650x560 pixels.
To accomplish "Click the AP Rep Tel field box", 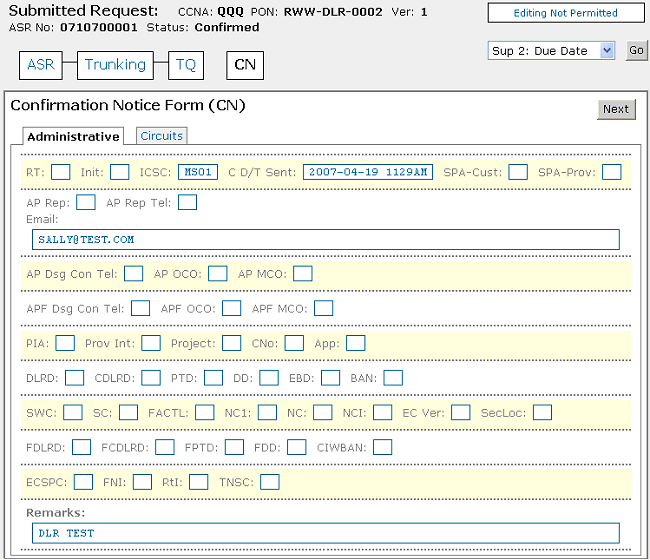I will tap(187, 203).
